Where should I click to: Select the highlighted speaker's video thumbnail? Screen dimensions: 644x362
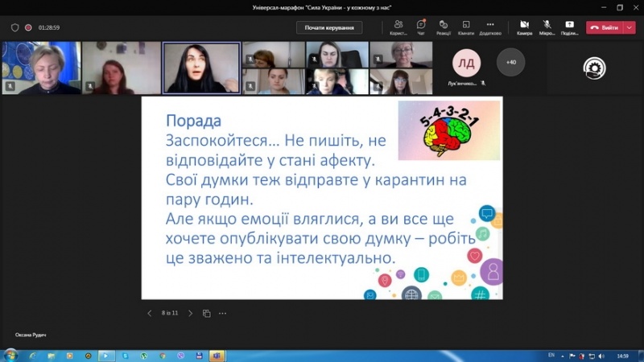point(200,68)
